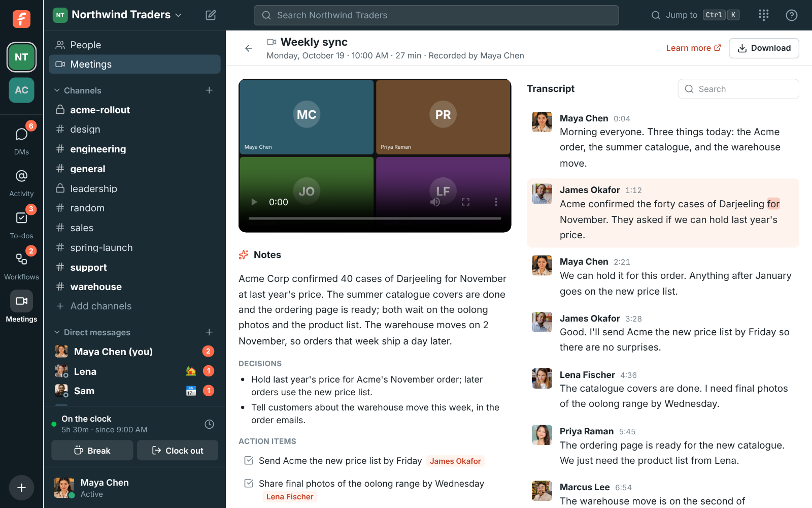Screen dimensions: 812x508
Task: Open the acme-rollout channel
Action: coord(134,110)
